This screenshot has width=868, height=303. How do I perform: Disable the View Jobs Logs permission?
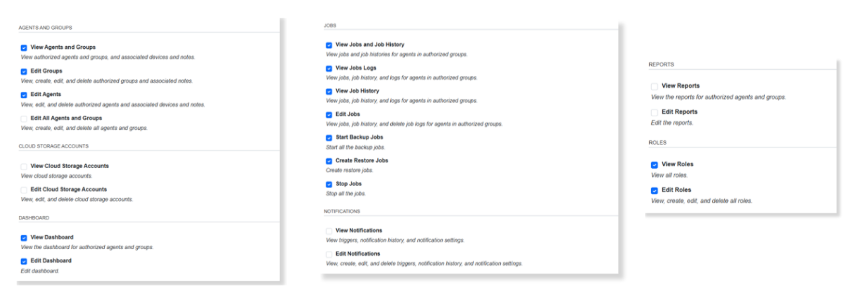click(x=329, y=67)
